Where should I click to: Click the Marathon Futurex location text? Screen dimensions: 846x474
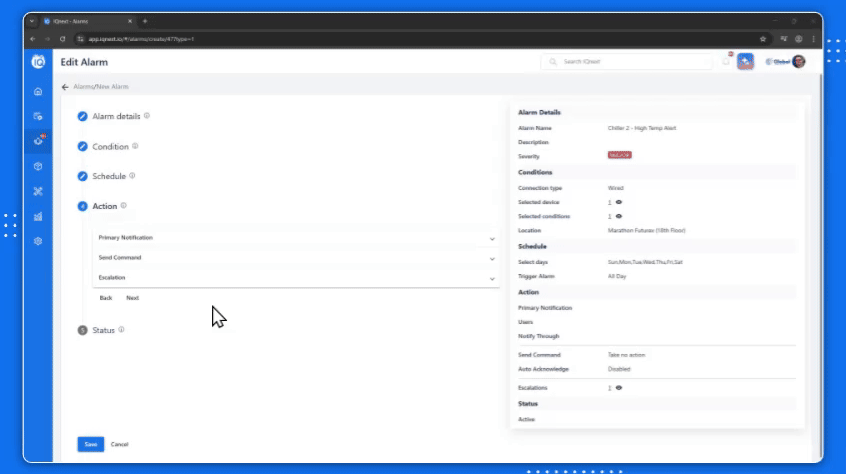click(x=646, y=231)
